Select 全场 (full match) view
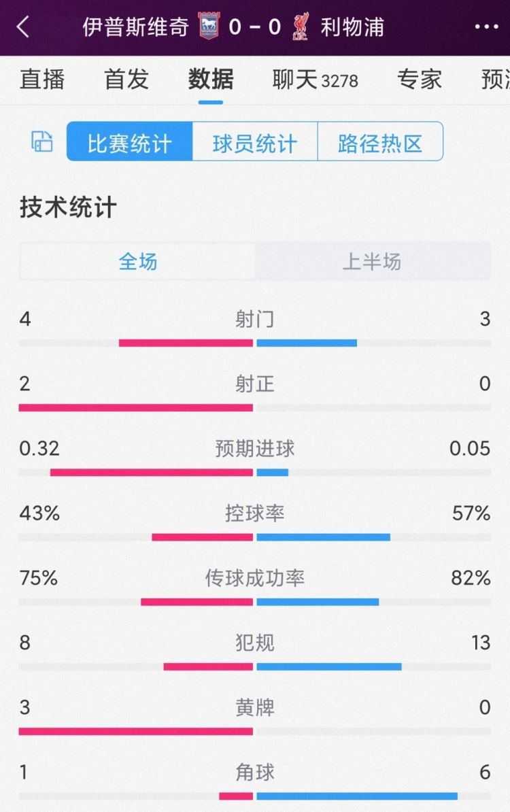Viewport: 510px width, 812px height. click(x=138, y=261)
